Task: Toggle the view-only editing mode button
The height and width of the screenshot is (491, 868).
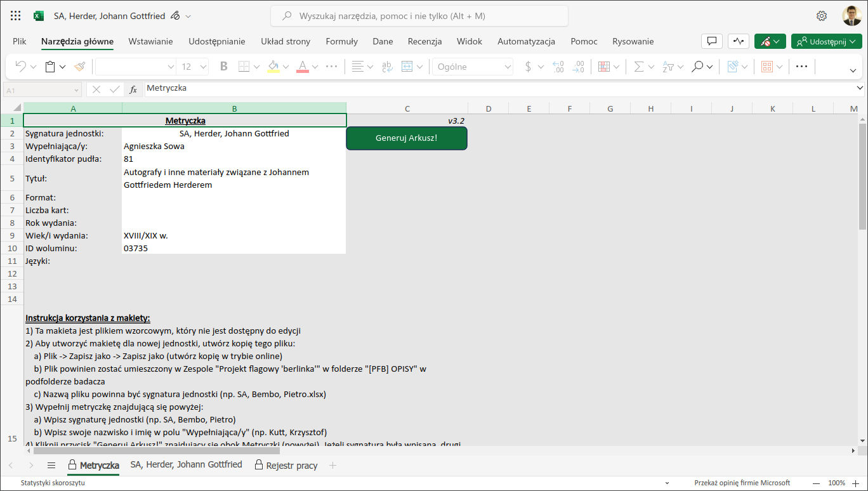Action: pyautogui.click(x=770, y=41)
